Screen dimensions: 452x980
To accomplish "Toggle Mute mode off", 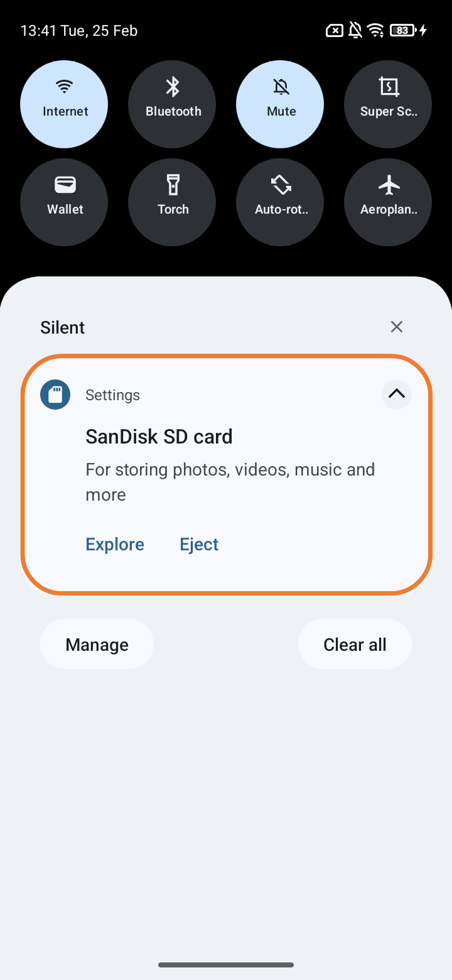I will pyautogui.click(x=280, y=104).
